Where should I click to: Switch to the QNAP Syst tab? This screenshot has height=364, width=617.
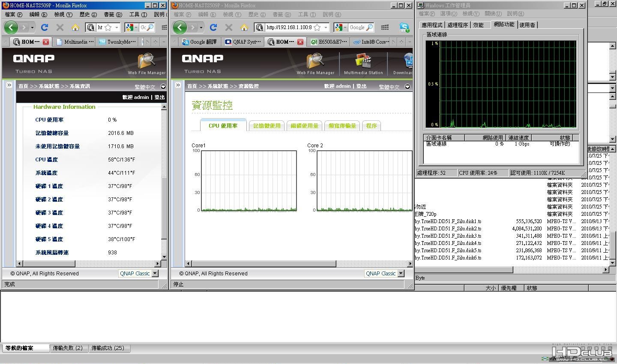[x=243, y=42]
